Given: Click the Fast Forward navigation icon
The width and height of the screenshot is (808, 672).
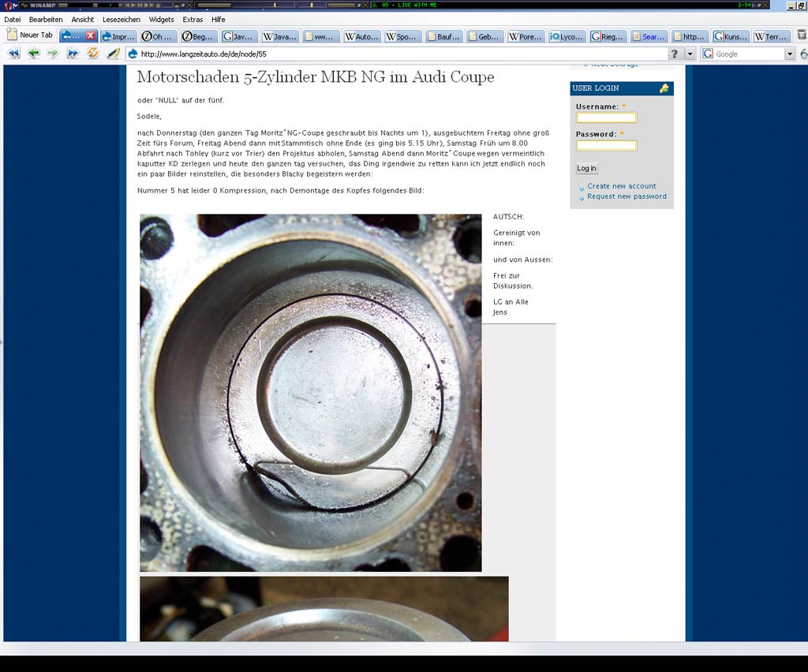Looking at the screenshot, I should (x=73, y=54).
